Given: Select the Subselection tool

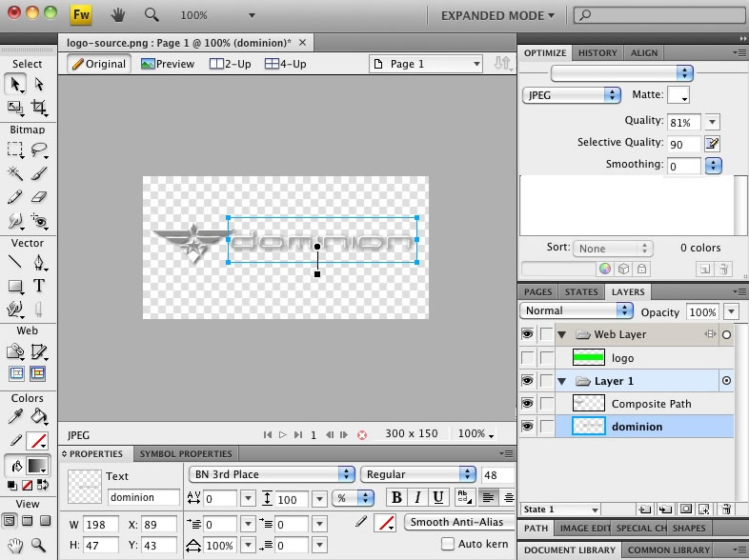Looking at the screenshot, I should 39,85.
